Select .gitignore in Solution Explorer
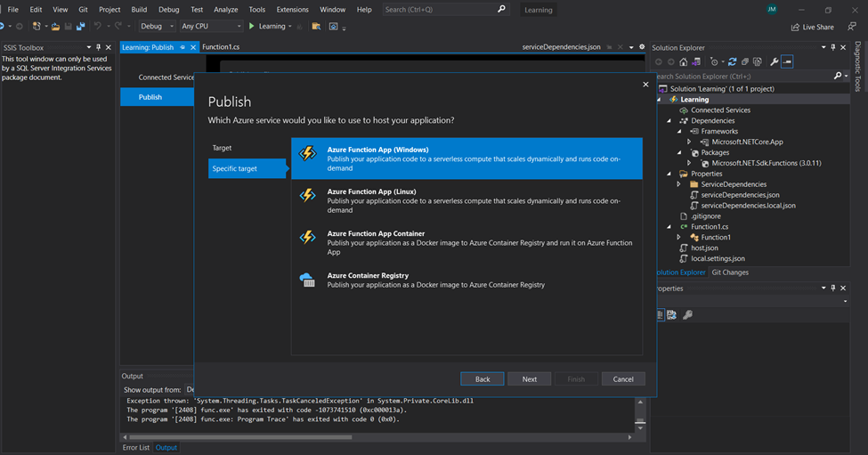The image size is (868, 455). click(x=706, y=216)
